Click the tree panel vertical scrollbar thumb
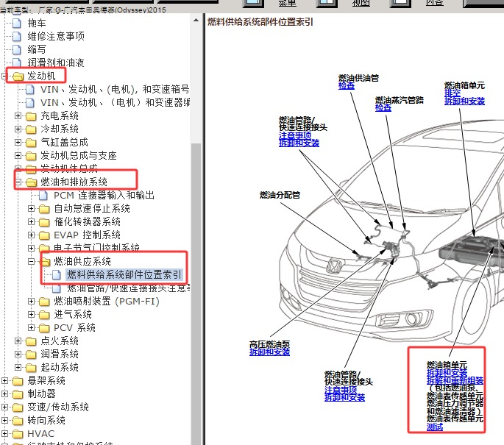504x445 pixels. coord(196,293)
